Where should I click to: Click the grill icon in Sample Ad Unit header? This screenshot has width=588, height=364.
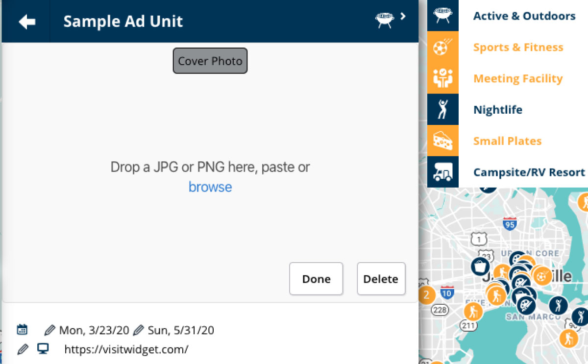(385, 20)
